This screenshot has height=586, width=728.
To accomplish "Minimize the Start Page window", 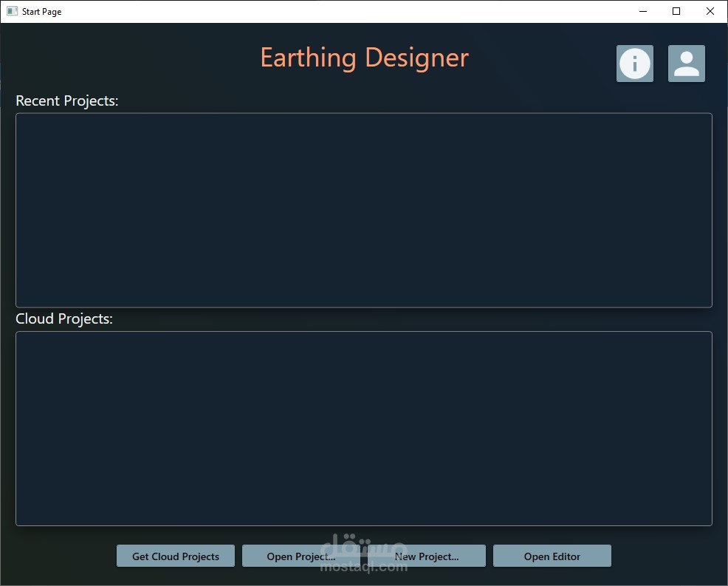I will [x=643, y=11].
